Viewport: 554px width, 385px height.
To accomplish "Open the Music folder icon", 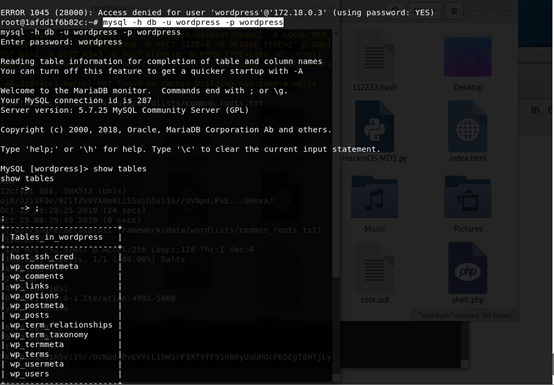I will point(375,197).
